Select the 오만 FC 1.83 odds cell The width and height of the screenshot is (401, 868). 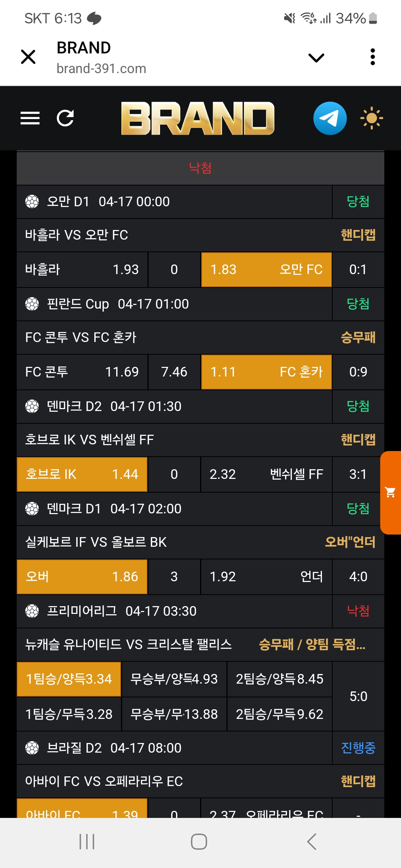pyautogui.click(x=266, y=270)
